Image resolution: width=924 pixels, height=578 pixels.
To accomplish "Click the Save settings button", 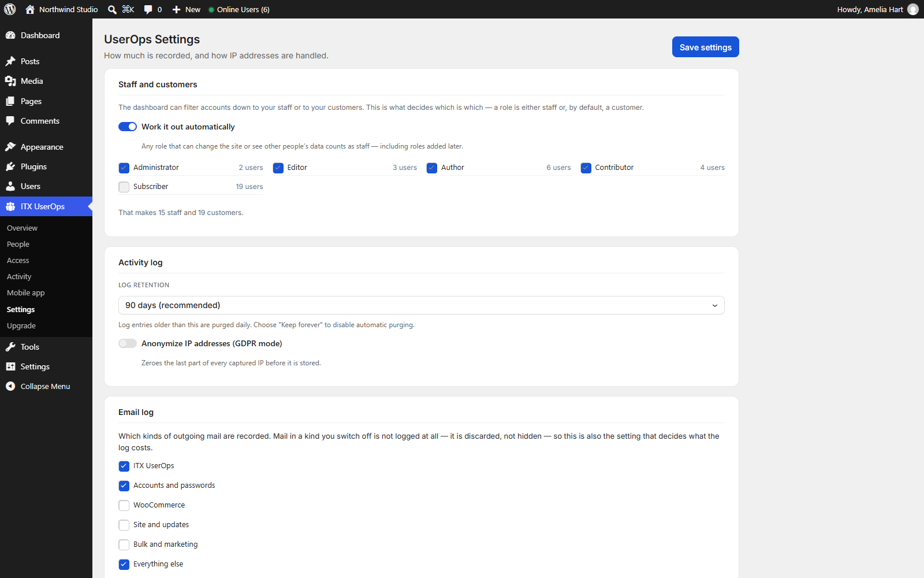I will click(705, 47).
